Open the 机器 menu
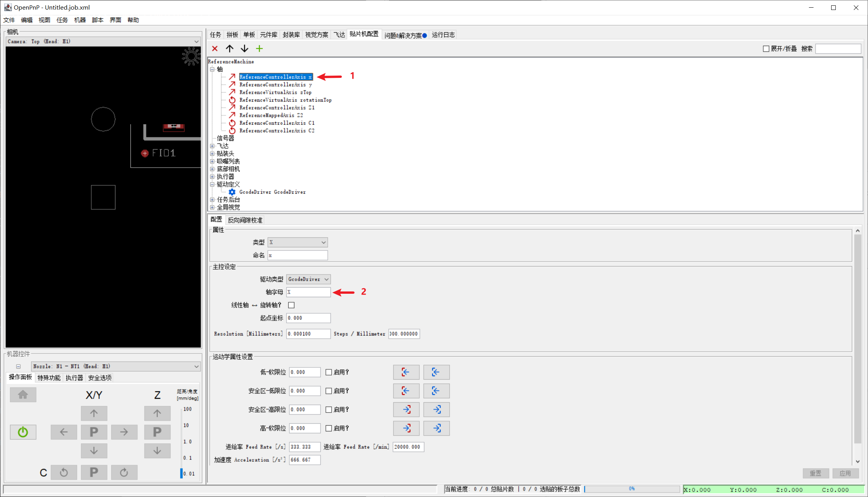Screen dimensions: 868x497 tap(80, 20)
